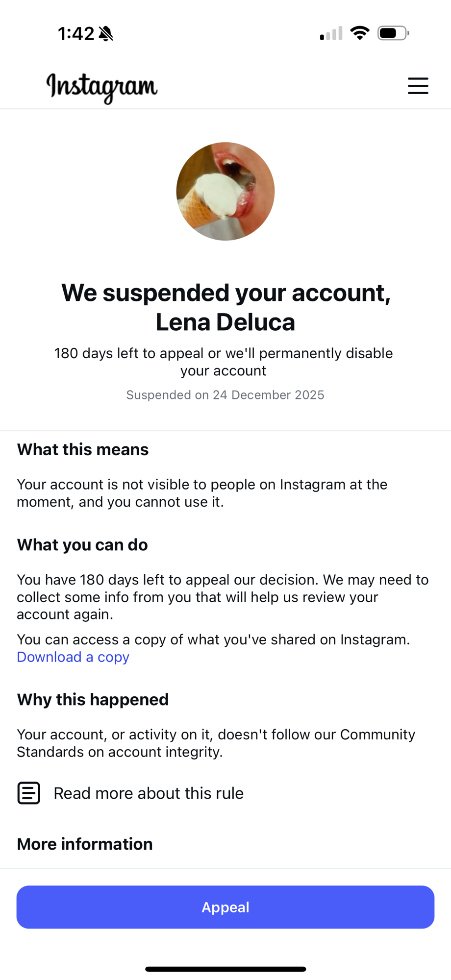This screenshot has height=980, width=451.
Task: Tap the Wi-Fi status icon
Action: 360,33
